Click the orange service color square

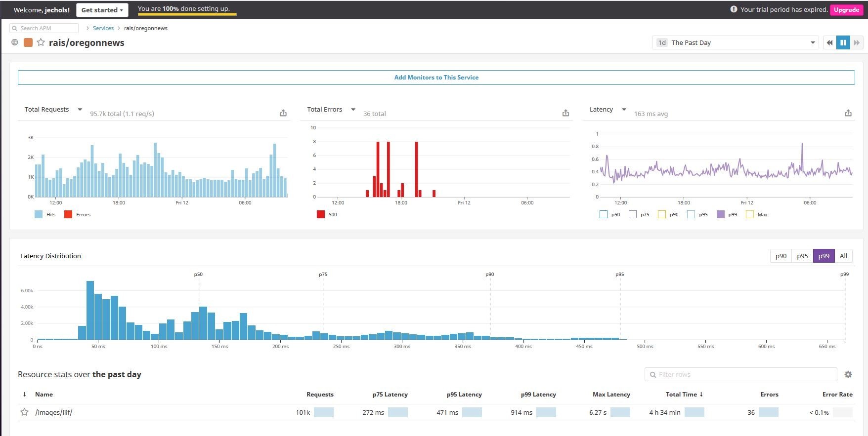(28, 42)
